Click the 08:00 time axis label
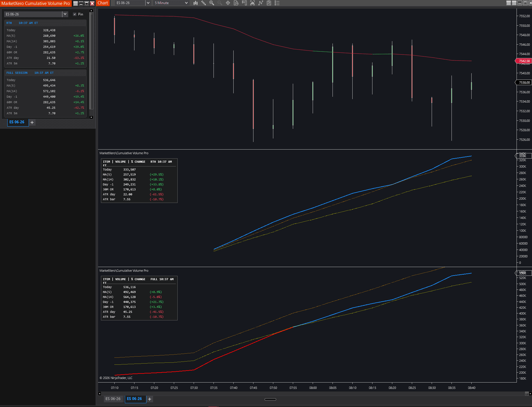The image size is (532, 407). point(313,388)
